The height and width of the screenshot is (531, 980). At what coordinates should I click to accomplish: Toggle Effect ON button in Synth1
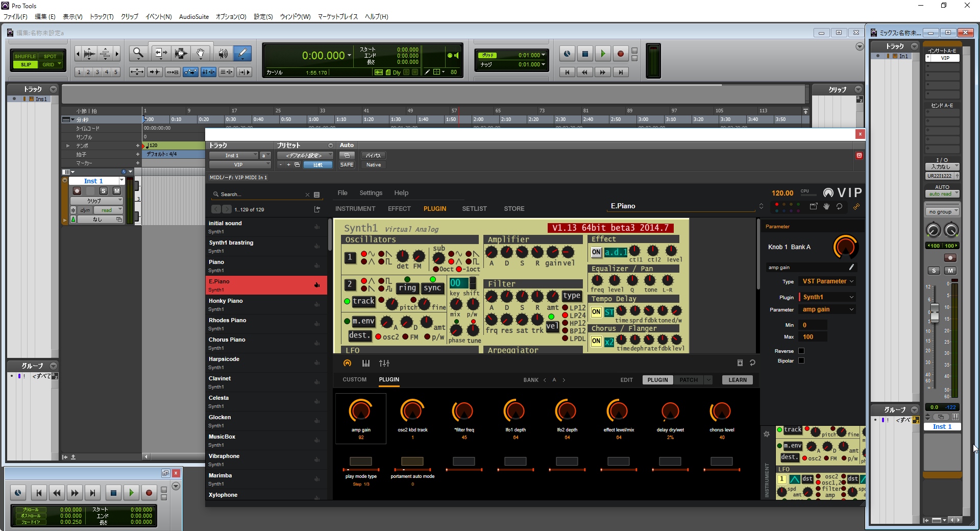coord(596,252)
